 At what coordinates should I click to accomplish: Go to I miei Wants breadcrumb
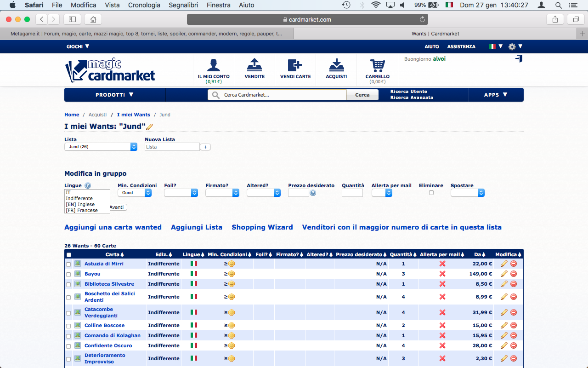pyautogui.click(x=134, y=115)
